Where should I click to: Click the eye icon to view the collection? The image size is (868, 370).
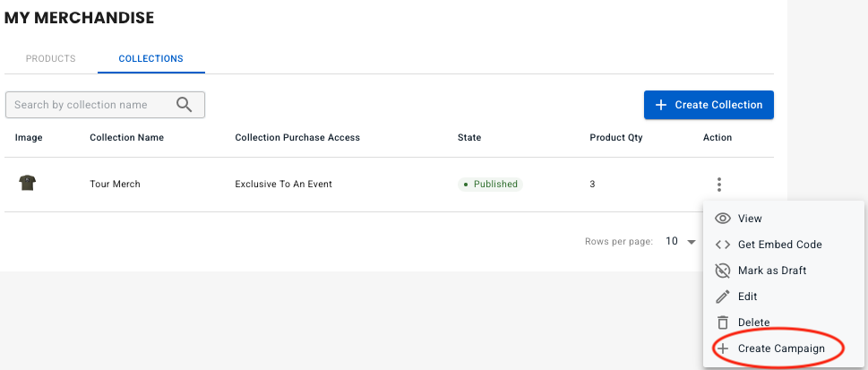[722, 219]
